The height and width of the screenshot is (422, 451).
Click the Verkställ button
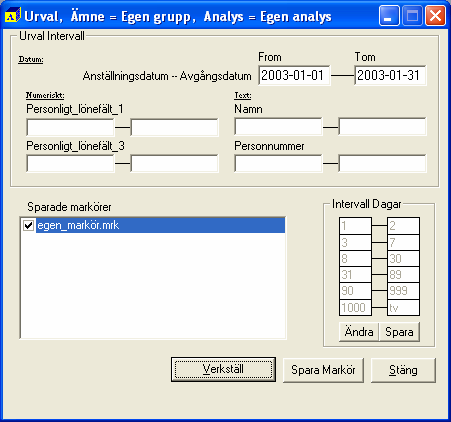click(223, 369)
